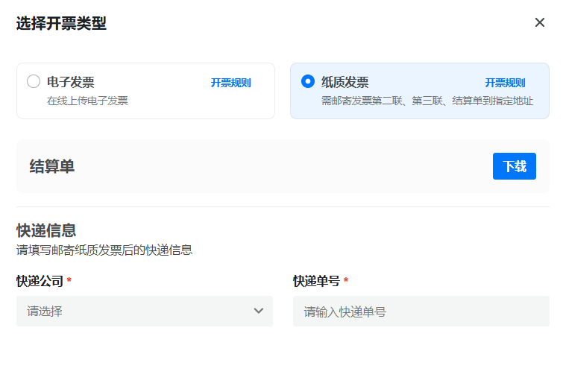Viewport: 563px width, 392px height.
Task: Open 开票规则 link in 纸质发票 card
Action: tap(505, 83)
